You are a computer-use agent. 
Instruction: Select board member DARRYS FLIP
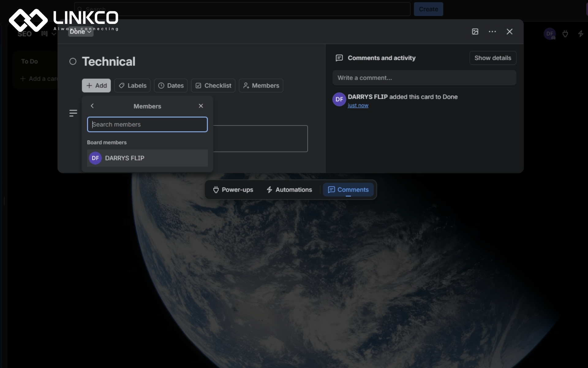147,158
